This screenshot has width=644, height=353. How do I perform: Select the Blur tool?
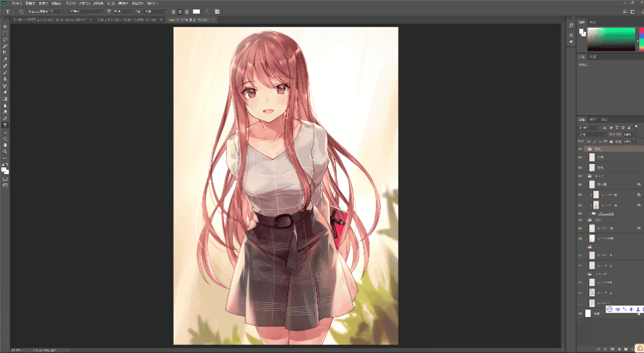(x=5, y=106)
